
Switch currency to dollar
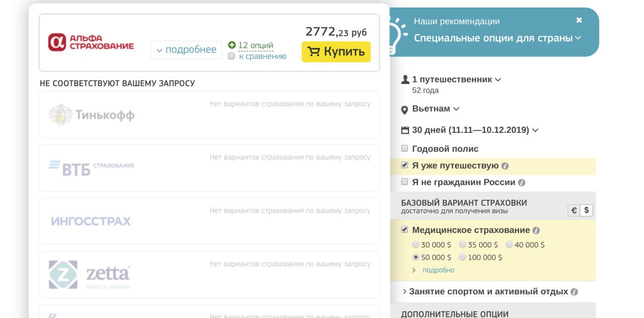click(x=587, y=211)
